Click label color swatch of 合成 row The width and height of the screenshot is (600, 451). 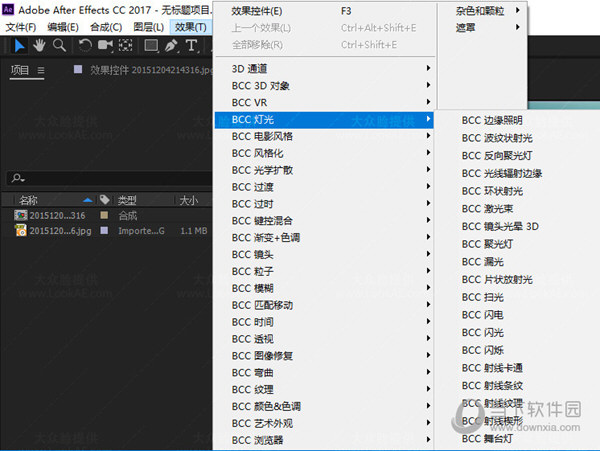point(104,215)
